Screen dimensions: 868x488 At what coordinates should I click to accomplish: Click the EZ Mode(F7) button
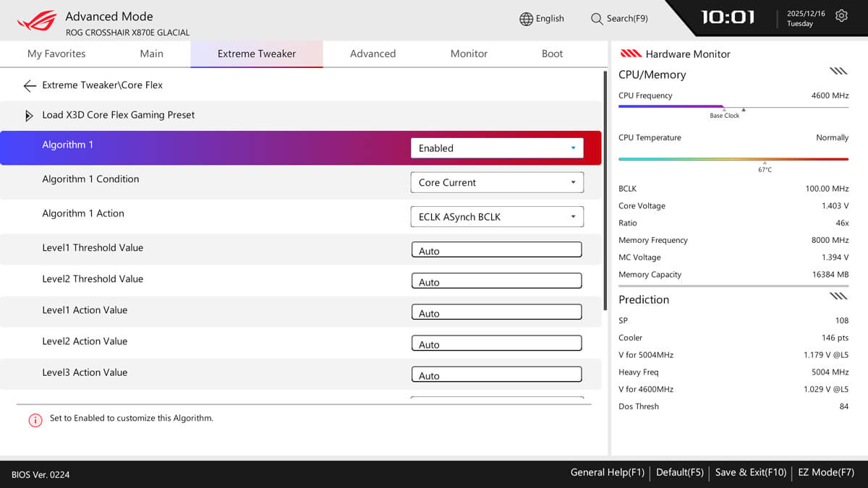(826, 473)
